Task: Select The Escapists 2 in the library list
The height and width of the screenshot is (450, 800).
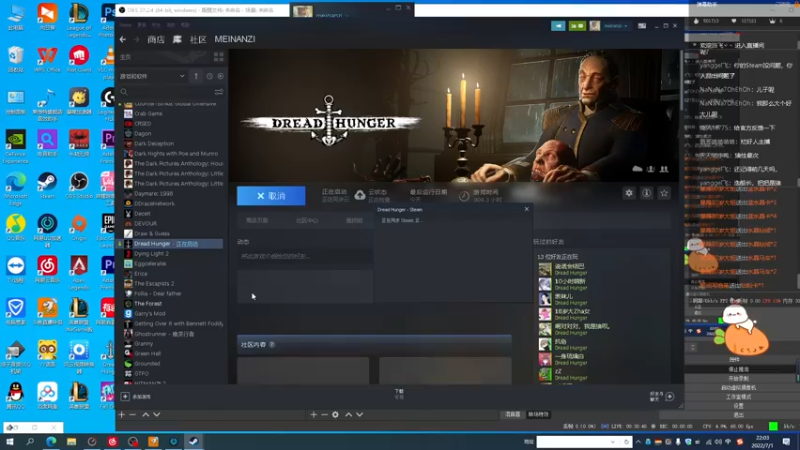Action: [154, 284]
